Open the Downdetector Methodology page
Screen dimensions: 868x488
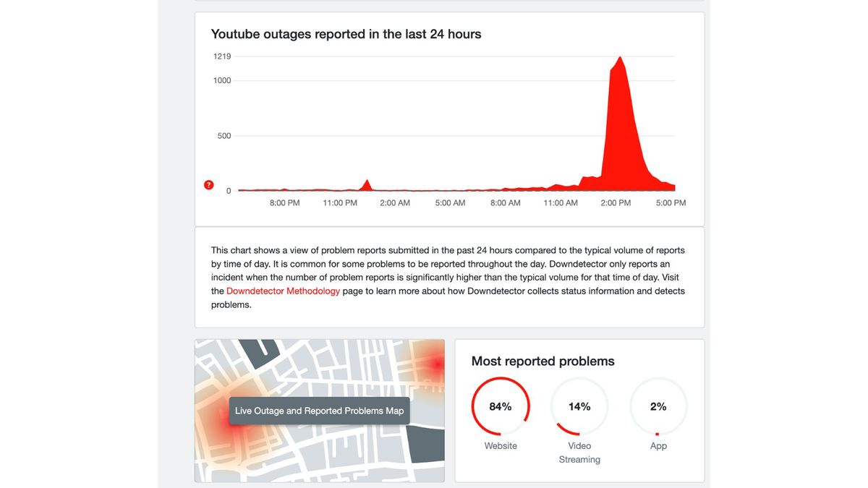point(283,291)
